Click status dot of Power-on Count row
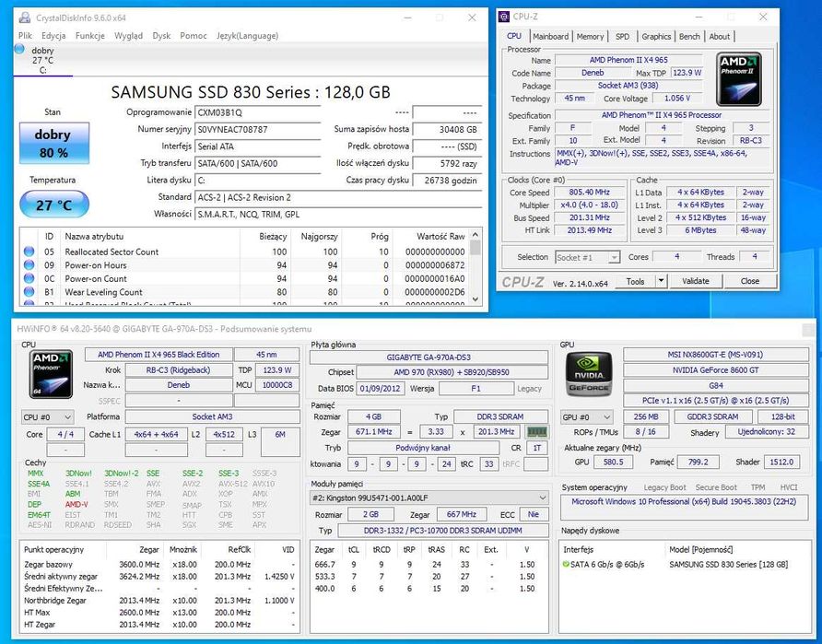The width and height of the screenshot is (822, 644). click(29, 278)
